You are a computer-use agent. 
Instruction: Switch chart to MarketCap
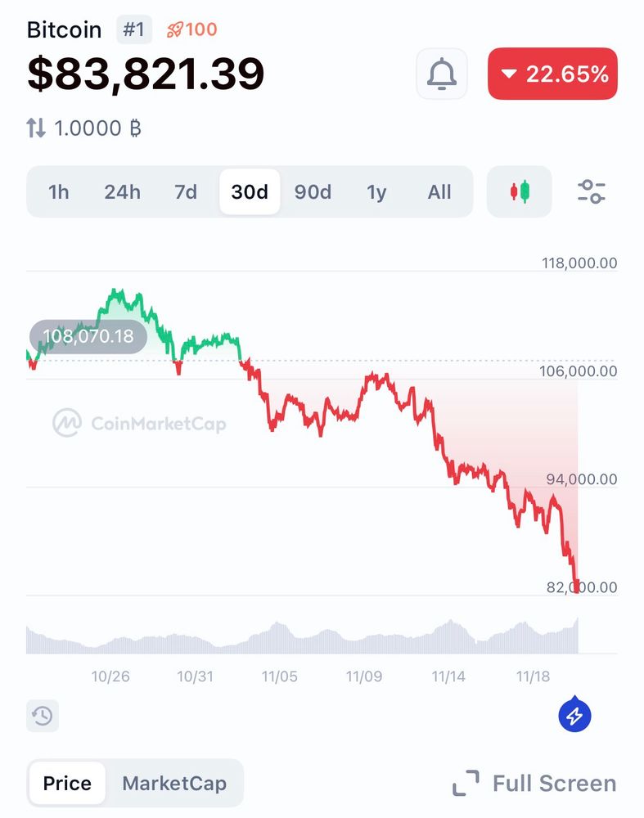pyautogui.click(x=174, y=783)
